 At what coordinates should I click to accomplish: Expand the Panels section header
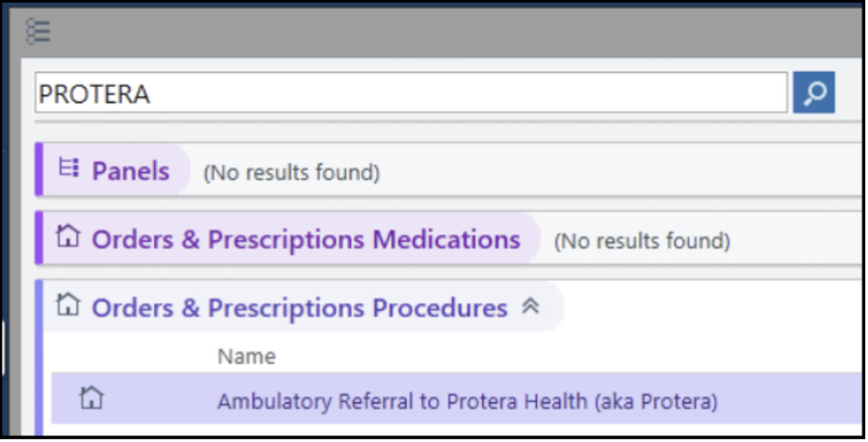130,170
